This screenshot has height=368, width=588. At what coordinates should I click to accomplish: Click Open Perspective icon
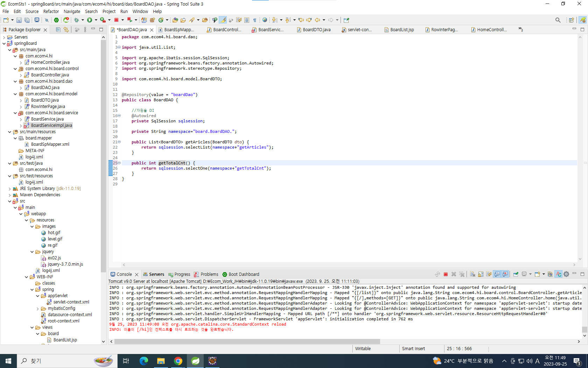pos(571,20)
